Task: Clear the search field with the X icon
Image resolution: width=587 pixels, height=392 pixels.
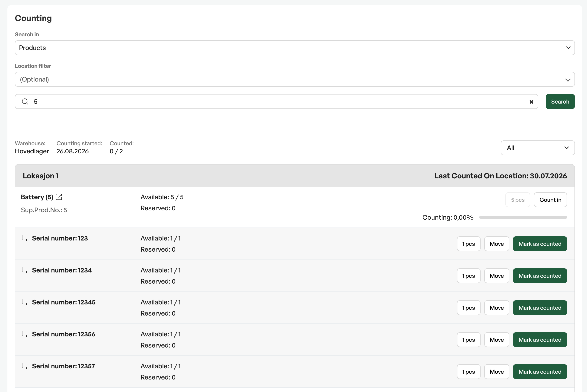Action: (x=531, y=102)
